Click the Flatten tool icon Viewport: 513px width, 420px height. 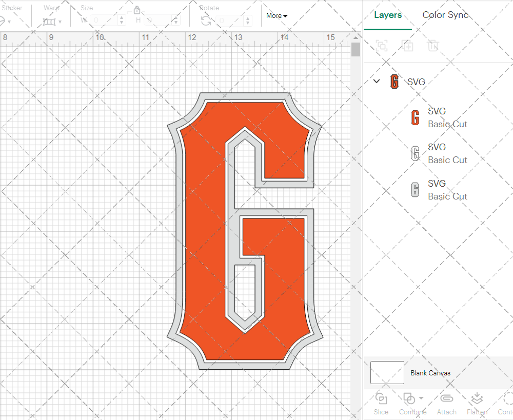[x=477, y=398]
